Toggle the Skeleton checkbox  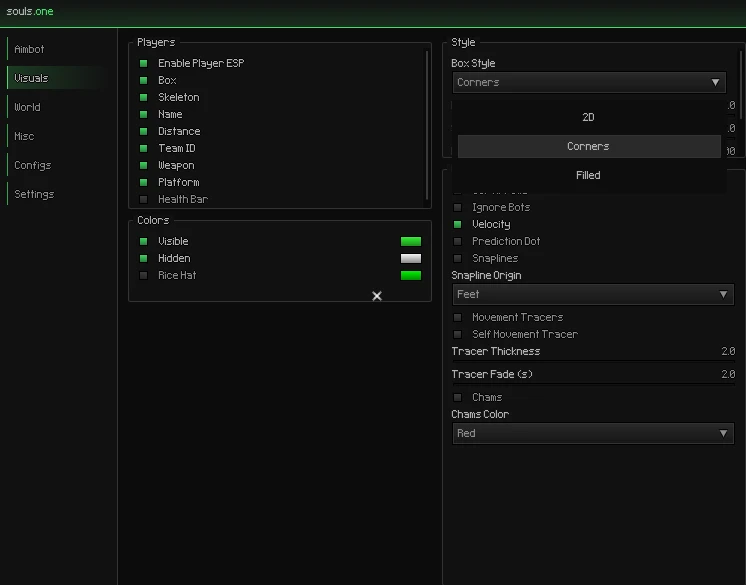pyautogui.click(x=143, y=98)
